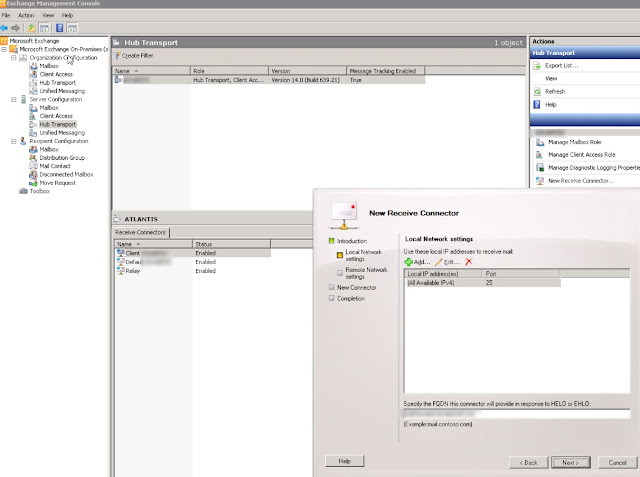Click New Receive Connector action
The width and height of the screenshot is (640, 477).
pos(580,181)
